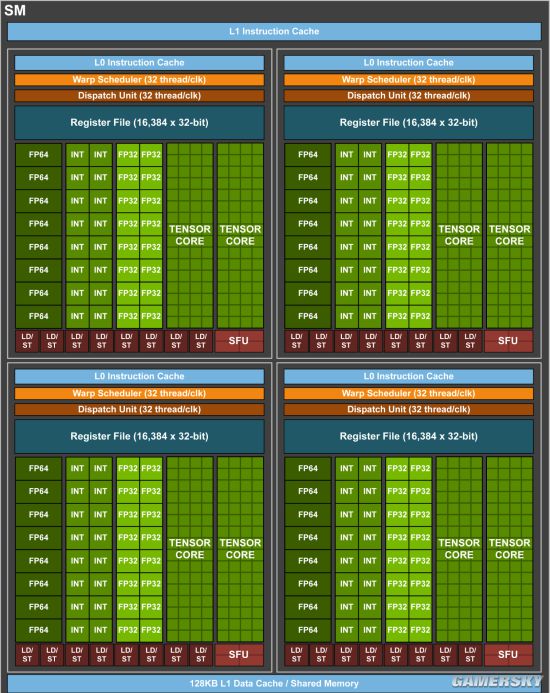Click the "L1 Instruction Cache" bar
The width and height of the screenshot is (550, 693).
(x=274, y=31)
